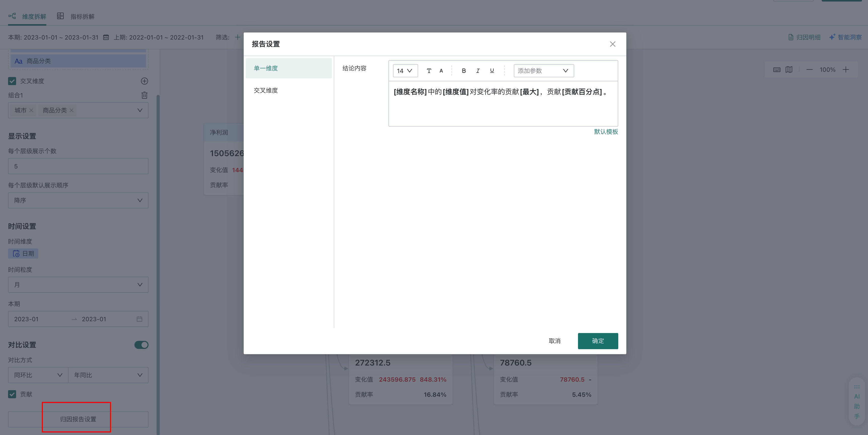This screenshot has width=868, height=435.
Task: Restore the 默认模板 link
Action: tap(606, 132)
